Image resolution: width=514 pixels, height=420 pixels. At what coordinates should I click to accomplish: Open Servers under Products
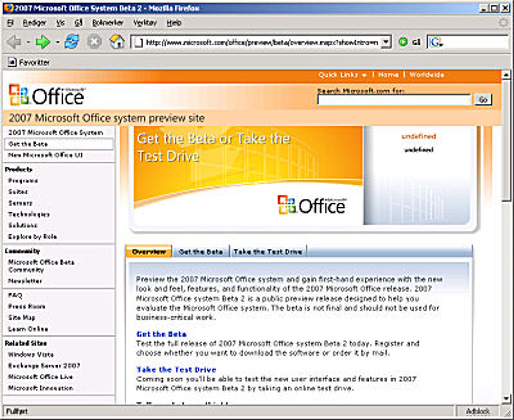[x=20, y=203]
